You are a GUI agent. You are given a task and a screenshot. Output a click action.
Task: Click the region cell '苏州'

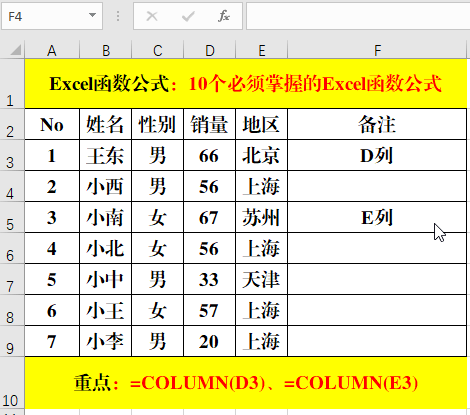coord(262,217)
